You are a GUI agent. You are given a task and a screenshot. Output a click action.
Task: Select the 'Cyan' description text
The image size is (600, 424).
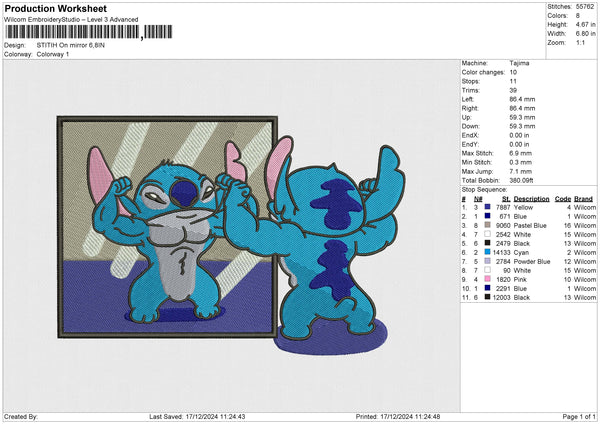pyautogui.click(x=521, y=253)
